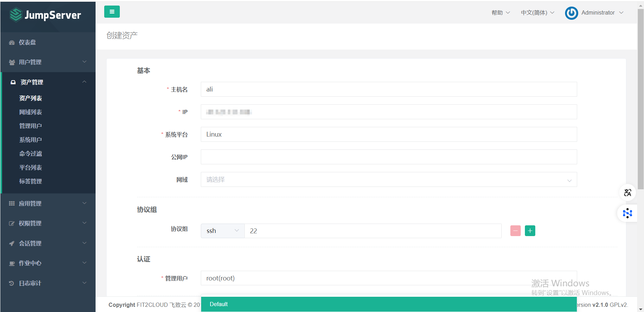Click the Copyright FIT2CLOUD footer text
Image resolution: width=644 pixels, height=312 pixels.
(x=154, y=305)
